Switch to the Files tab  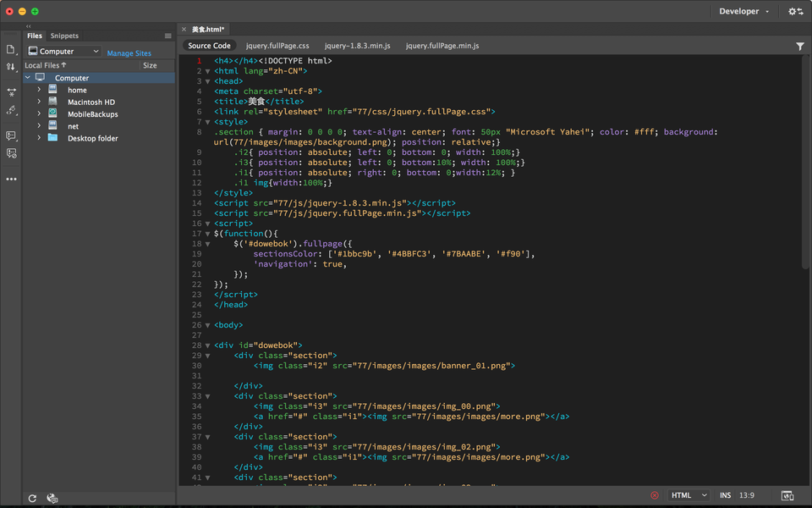point(35,36)
